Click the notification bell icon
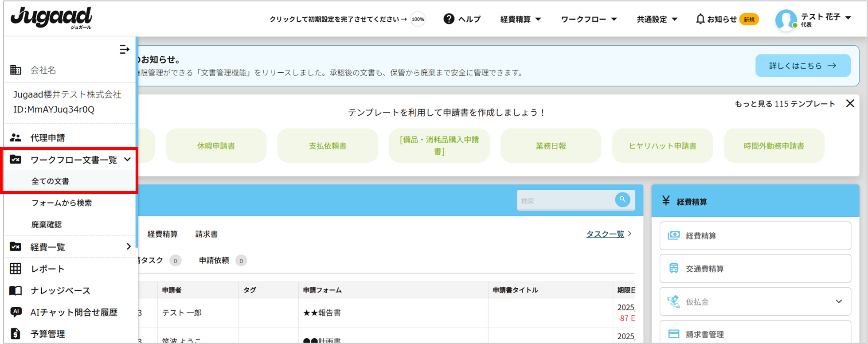 pyautogui.click(x=700, y=19)
